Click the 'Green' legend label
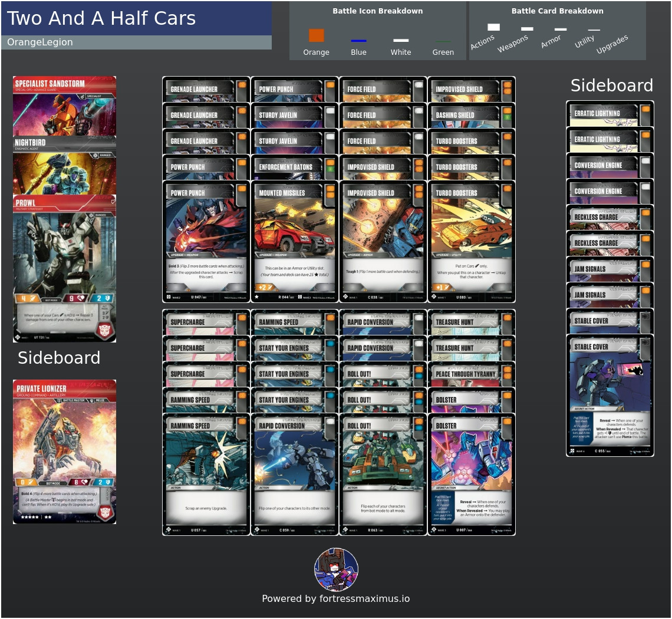Viewport: 672px width, 619px height. click(x=443, y=52)
